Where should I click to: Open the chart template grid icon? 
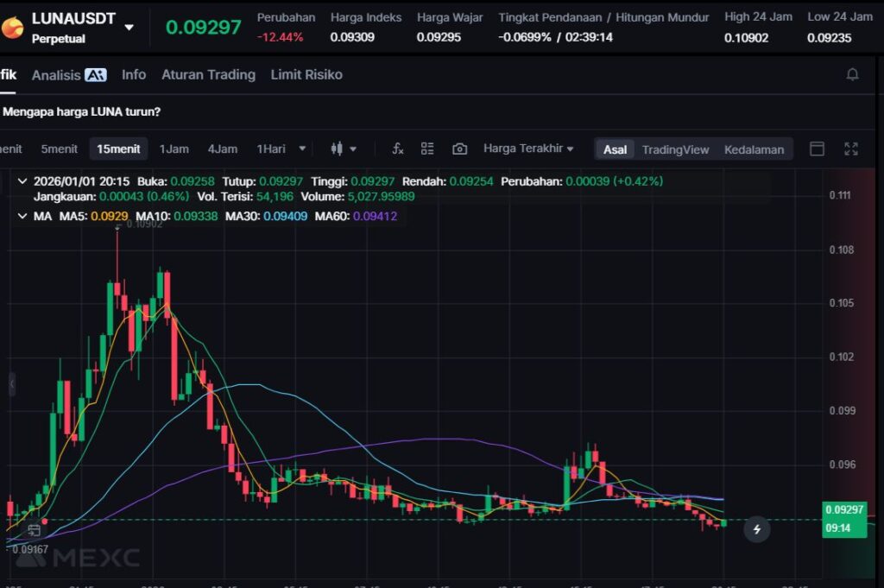[427, 149]
